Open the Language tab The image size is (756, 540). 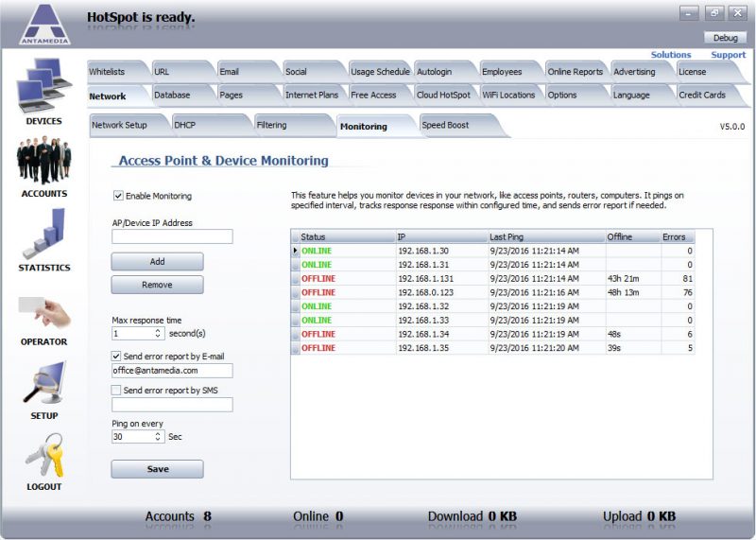[642, 96]
